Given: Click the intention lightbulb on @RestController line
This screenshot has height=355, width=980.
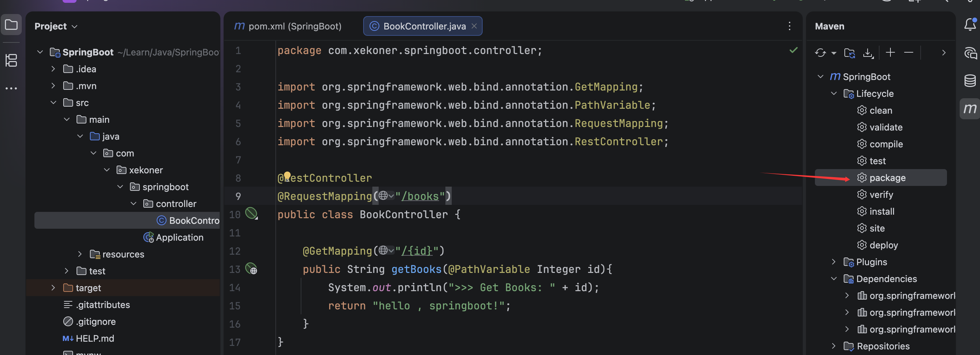Looking at the screenshot, I should point(287,175).
